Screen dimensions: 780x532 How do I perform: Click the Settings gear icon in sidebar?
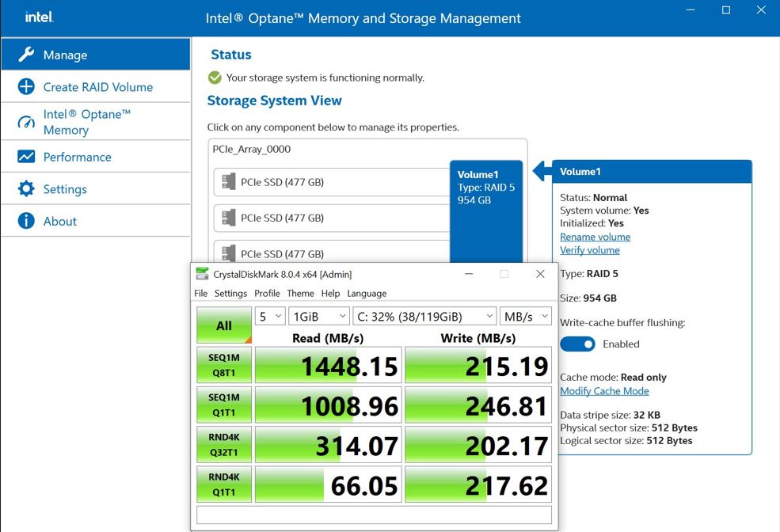click(26, 189)
